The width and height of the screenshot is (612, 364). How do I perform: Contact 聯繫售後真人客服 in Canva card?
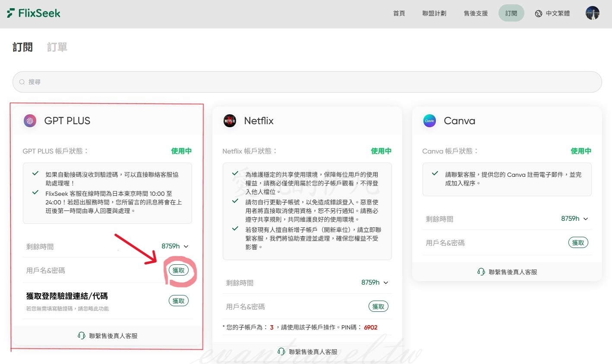[507, 272]
